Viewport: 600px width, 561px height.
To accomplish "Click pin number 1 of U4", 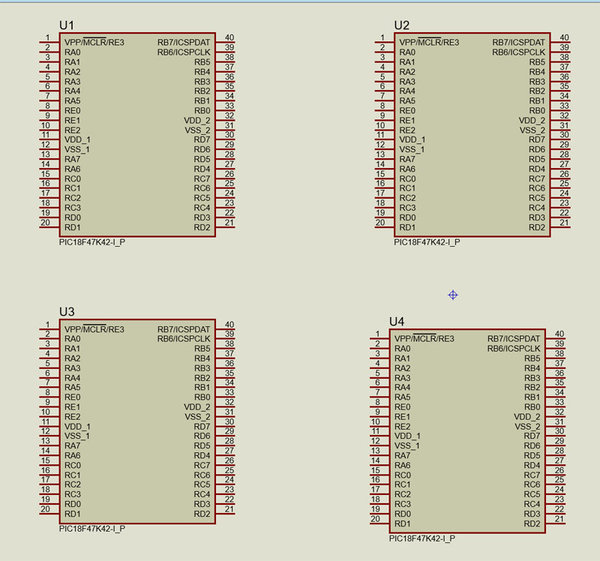I will [377, 334].
